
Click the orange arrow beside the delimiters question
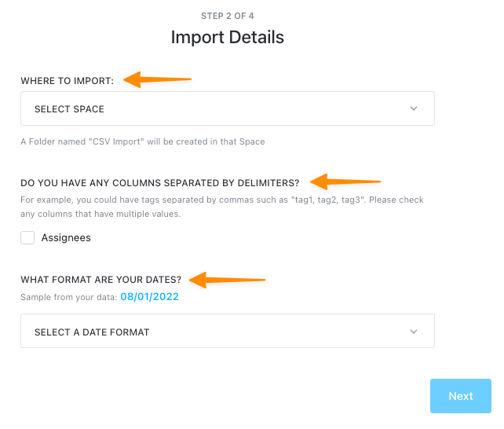pyautogui.click(x=345, y=180)
